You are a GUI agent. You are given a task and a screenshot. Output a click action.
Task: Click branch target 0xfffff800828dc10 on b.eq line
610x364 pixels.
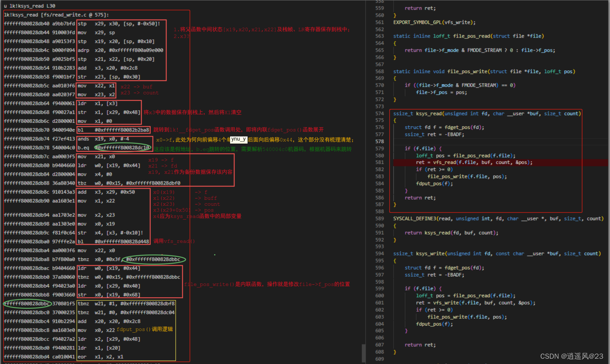click(x=122, y=148)
